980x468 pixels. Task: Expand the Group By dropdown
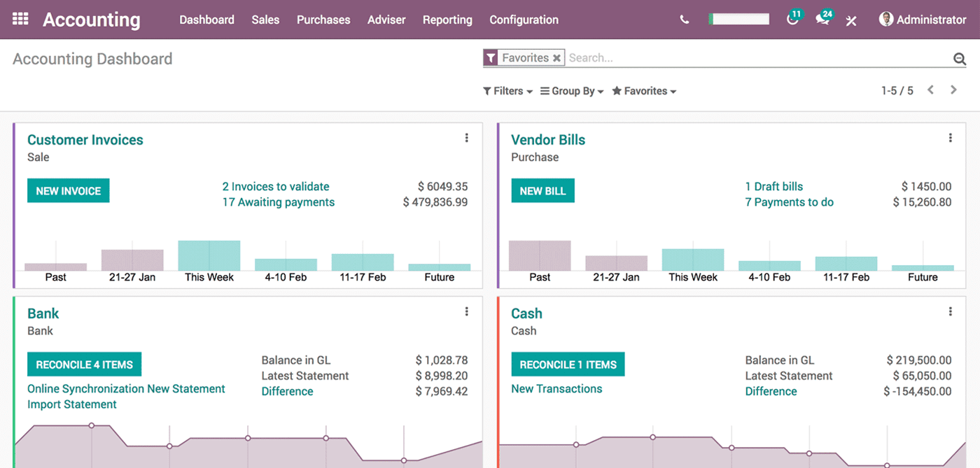tap(572, 91)
